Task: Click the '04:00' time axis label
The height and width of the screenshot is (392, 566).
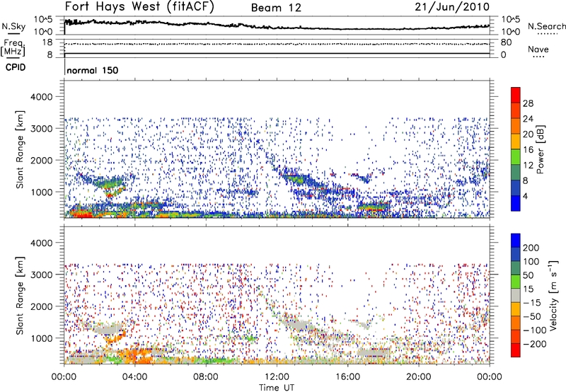Action: coord(134,377)
